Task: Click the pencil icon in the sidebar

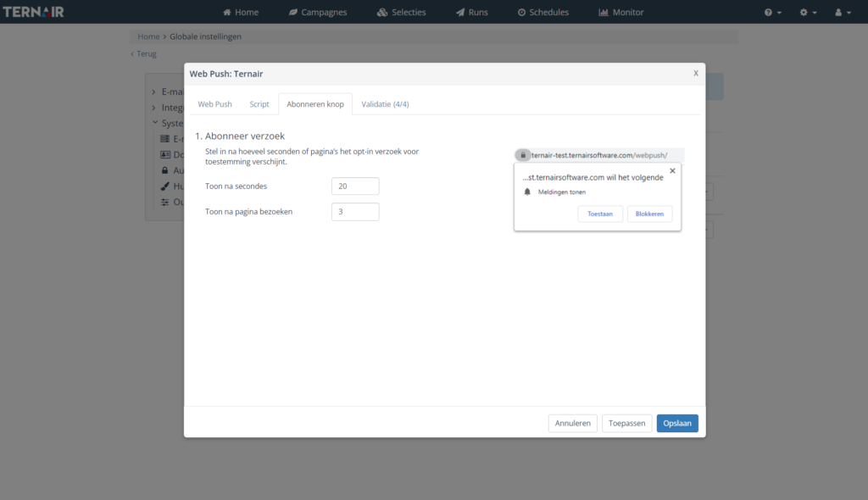Action: (x=165, y=186)
